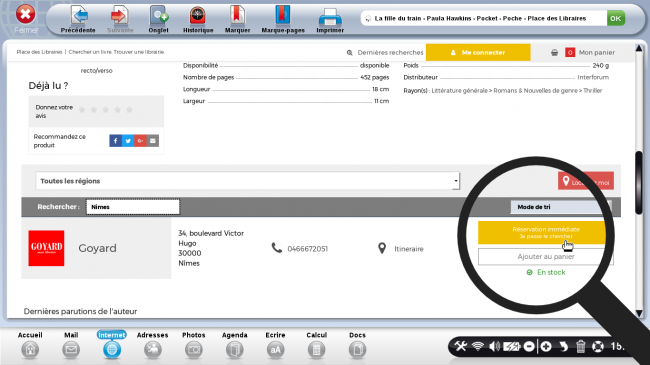
Task: Click the red Localisez-moi button
Action: [586, 181]
